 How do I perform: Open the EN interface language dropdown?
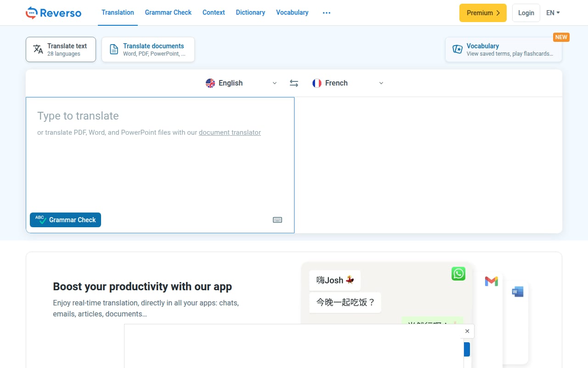pyautogui.click(x=553, y=13)
